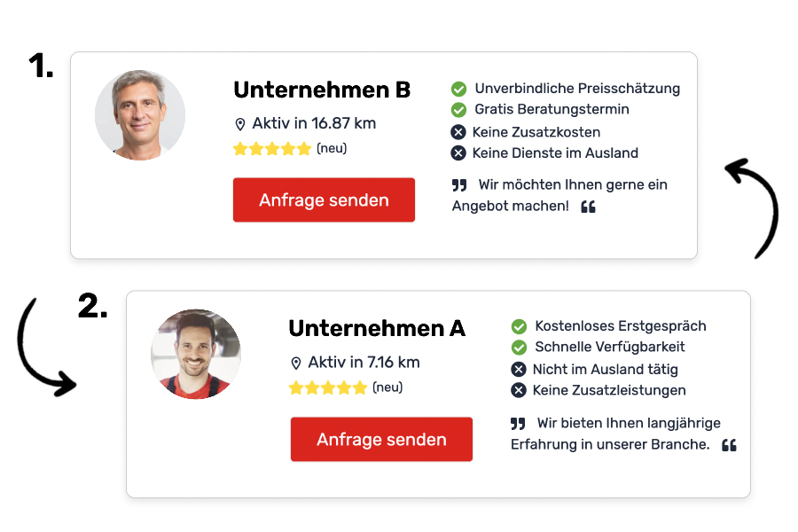The width and height of the screenshot is (798, 532).
Task: Click green checkmark beside Schnelle Verfügbarkeit
Action: tap(519, 348)
